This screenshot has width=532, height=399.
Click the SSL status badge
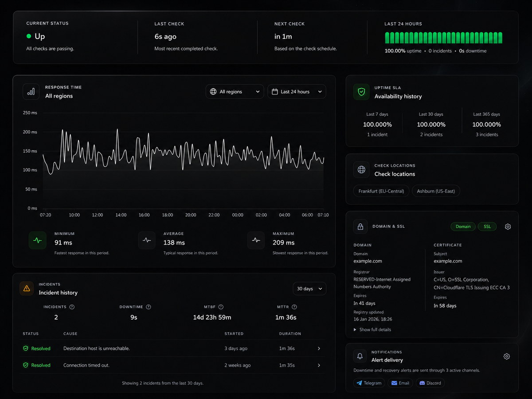(x=487, y=227)
